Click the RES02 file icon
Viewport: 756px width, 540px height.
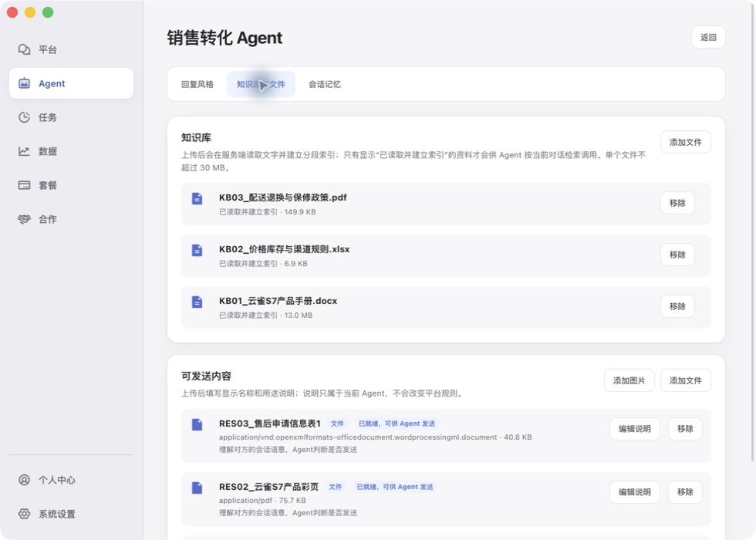(197, 488)
